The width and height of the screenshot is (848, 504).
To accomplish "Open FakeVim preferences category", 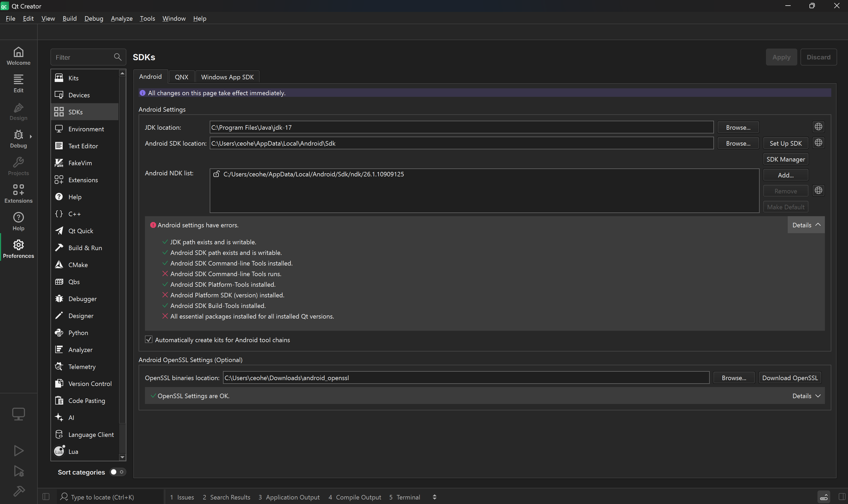I will [x=85, y=163].
